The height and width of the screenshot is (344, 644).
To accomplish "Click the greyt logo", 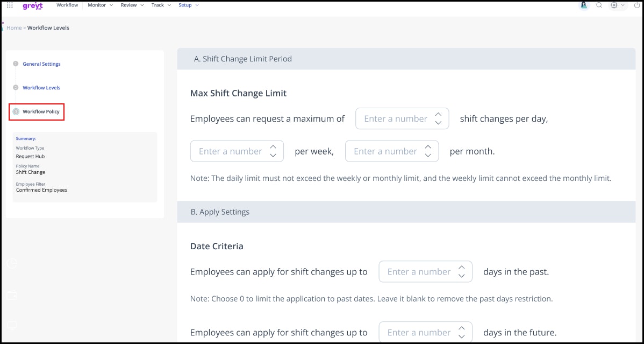I will point(32,5).
